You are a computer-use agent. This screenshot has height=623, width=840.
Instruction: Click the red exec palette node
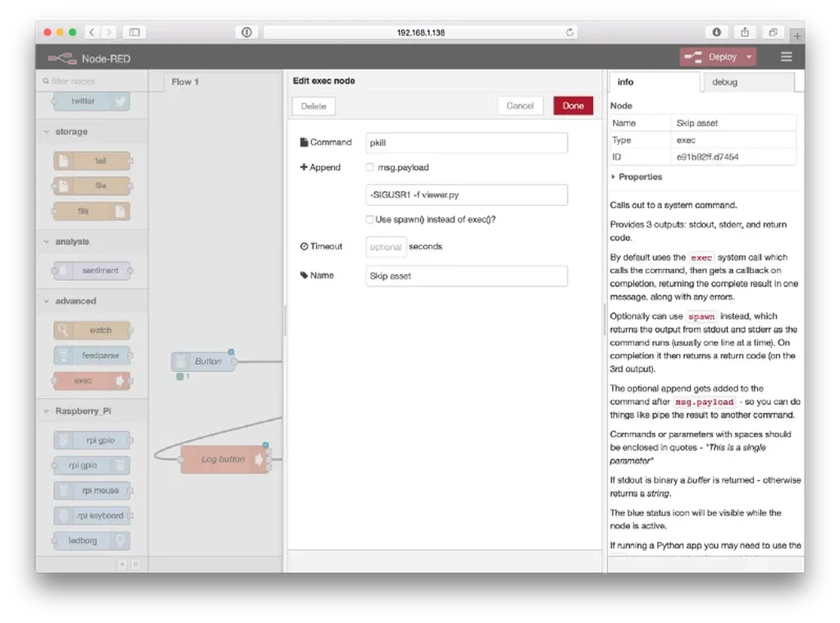(92, 381)
